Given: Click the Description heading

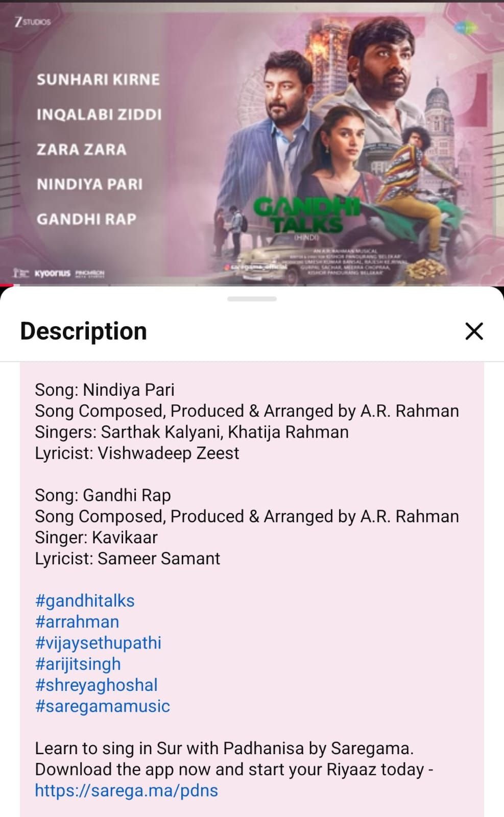Looking at the screenshot, I should 83,331.
